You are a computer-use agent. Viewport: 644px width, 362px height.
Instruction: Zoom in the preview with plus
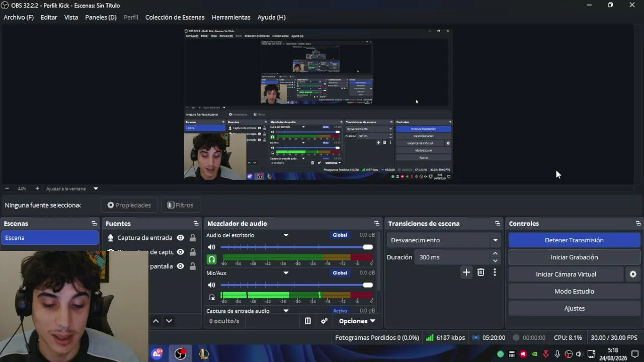click(37, 189)
